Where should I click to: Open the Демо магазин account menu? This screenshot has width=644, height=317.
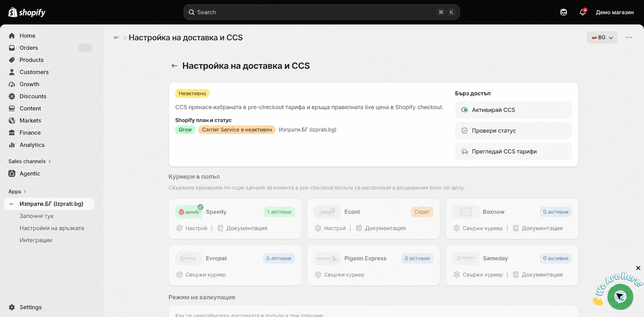(614, 12)
